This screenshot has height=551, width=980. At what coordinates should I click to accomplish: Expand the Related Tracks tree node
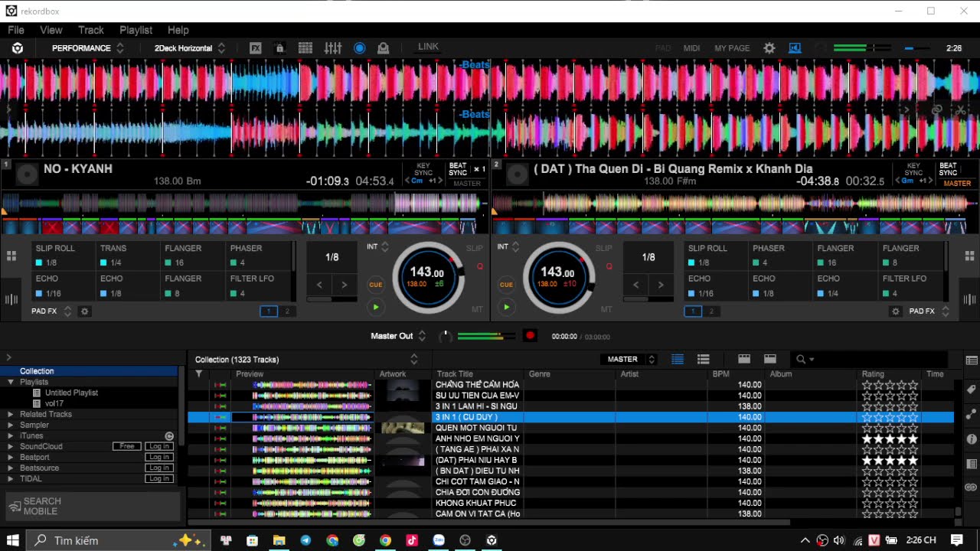11,414
